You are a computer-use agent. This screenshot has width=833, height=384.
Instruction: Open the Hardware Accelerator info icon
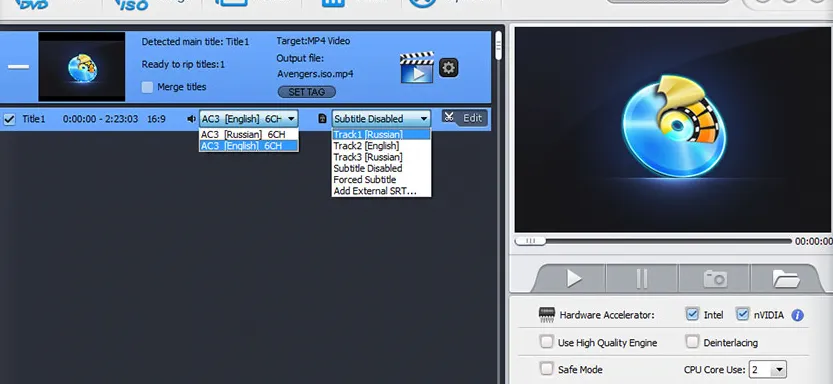click(797, 315)
